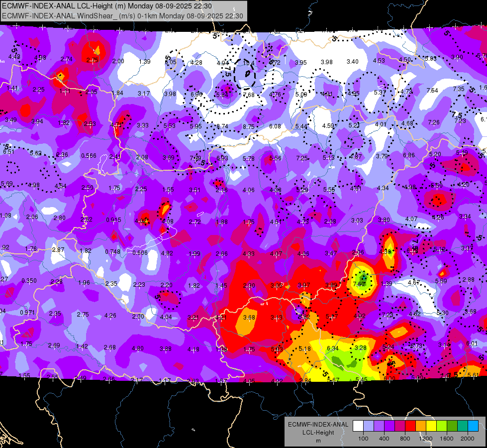
Task: Click the vivid violet legend swatch
Action: 390,426
